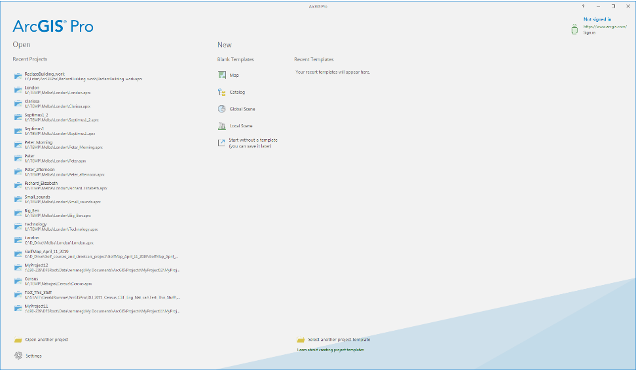
Task: Click the Sign in link
Action: (x=589, y=32)
